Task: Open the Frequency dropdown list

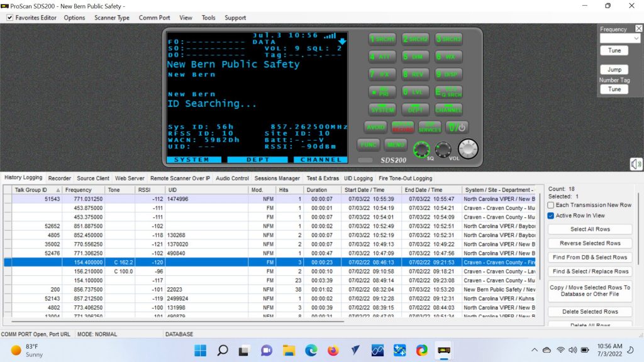Action: tap(636, 39)
